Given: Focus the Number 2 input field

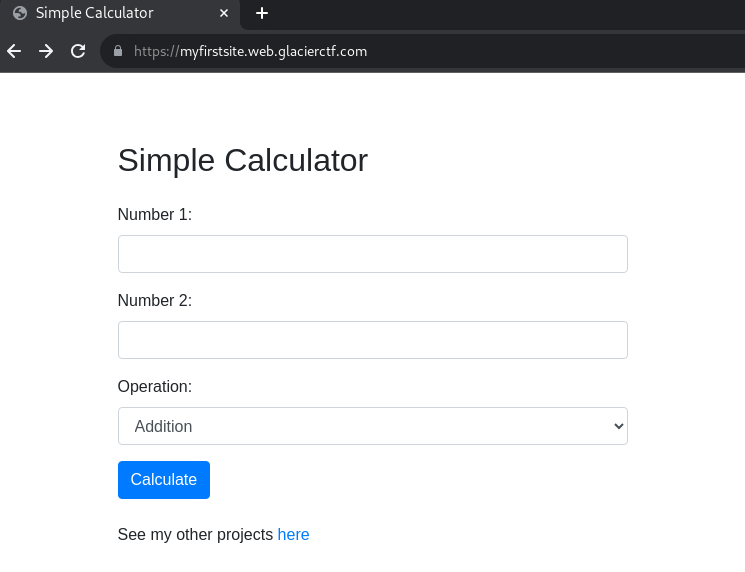Looking at the screenshot, I should click(372, 340).
